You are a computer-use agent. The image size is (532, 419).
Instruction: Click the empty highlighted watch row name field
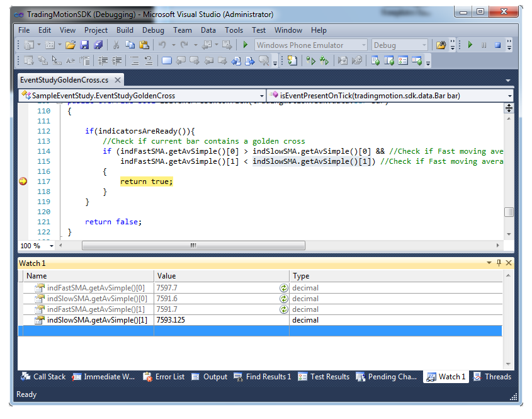pos(88,331)
